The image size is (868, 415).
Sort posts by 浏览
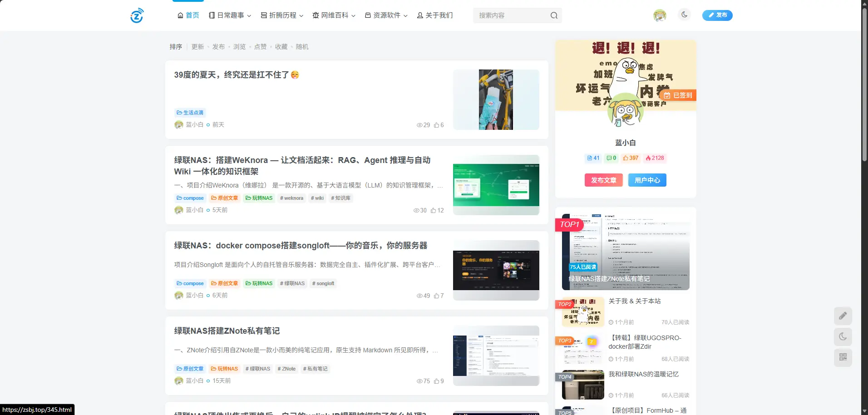[239, 47]
